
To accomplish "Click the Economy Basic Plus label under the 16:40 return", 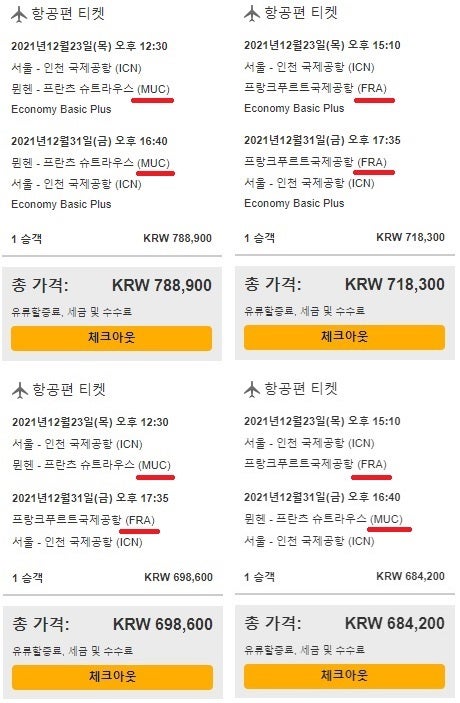I will click(61, 204).
